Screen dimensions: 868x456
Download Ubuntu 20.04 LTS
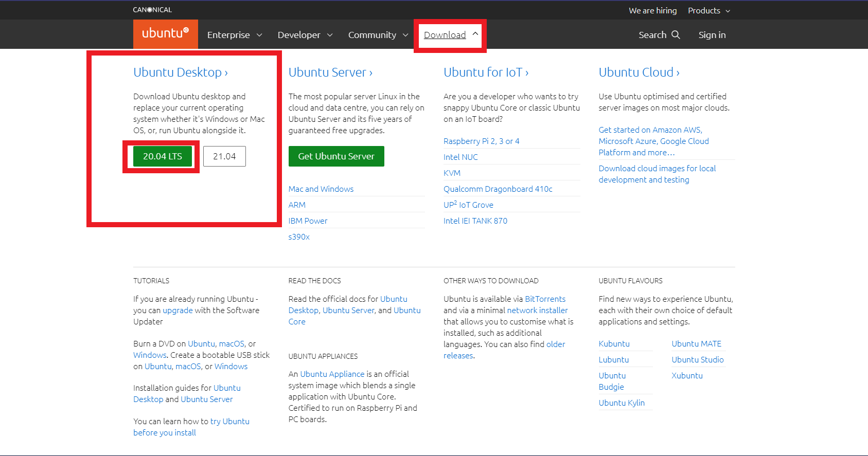(163, 156)
